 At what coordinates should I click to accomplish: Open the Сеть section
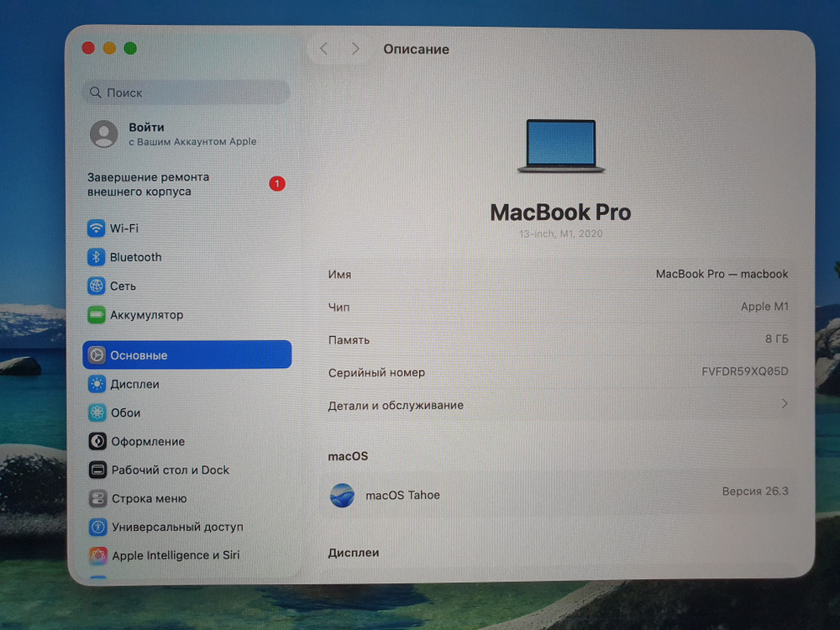point(186,286)
